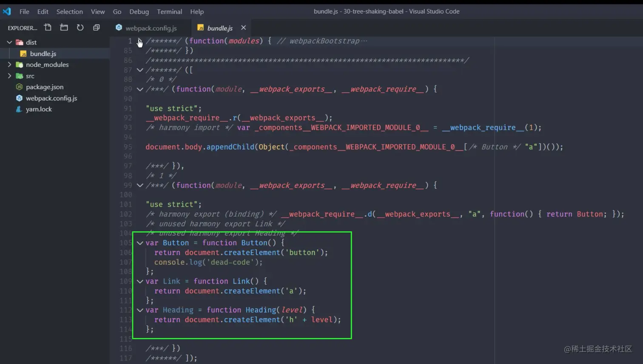Viewport: 643px width, 364px height.
Task: Click the level parameter on line 112
Action: click(292, 310)
